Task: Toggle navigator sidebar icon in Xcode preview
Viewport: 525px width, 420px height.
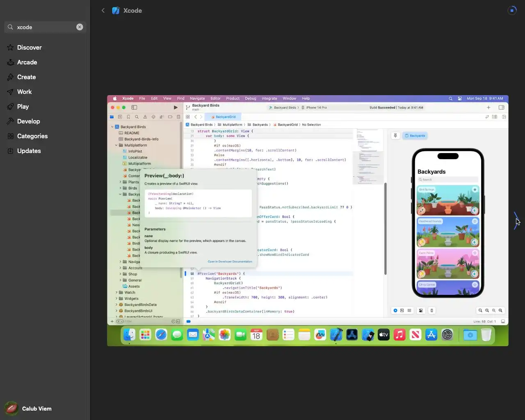Action: click(134, 107)
